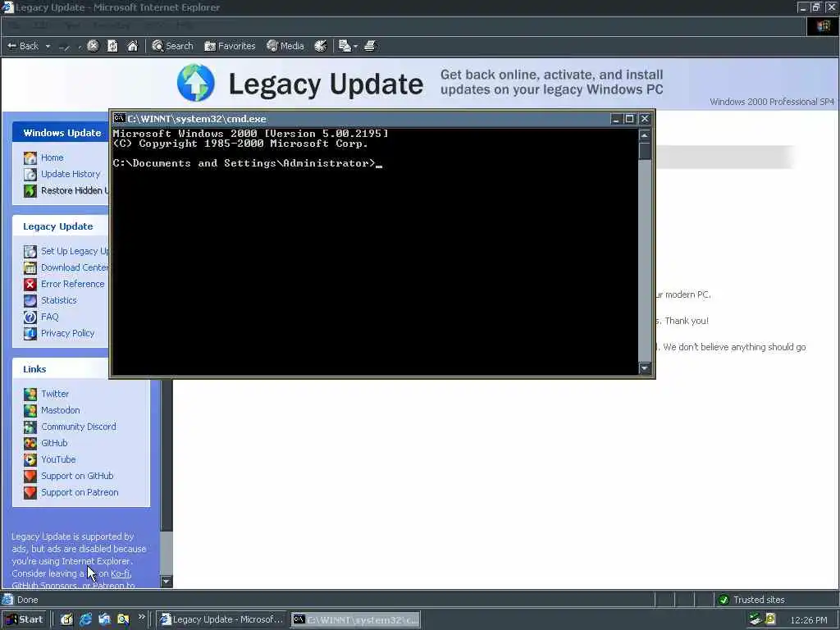Screen dimensions: 840x630
Task: Click the Home icon in IE toolbar
Action: (x=132, y=46)
